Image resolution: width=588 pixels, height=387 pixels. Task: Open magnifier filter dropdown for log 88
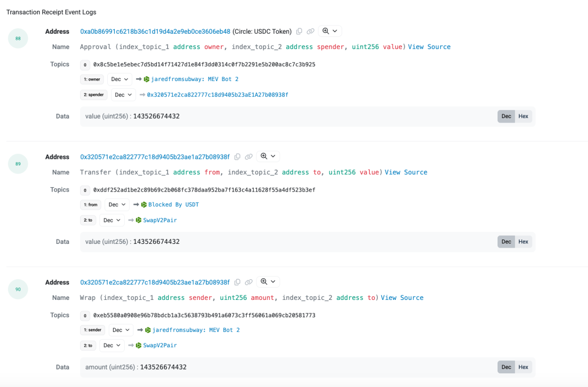point(330,31)
